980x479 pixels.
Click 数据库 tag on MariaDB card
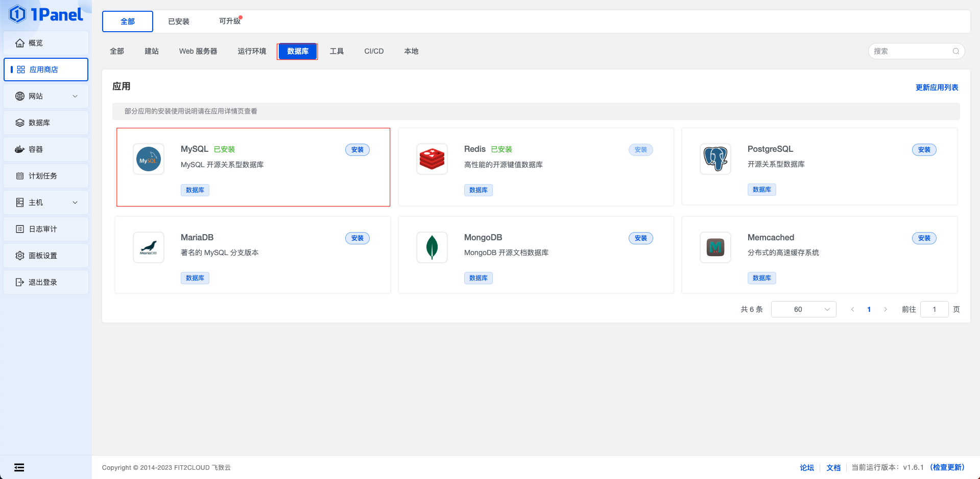pyautogui.click(x=195, y=278)
